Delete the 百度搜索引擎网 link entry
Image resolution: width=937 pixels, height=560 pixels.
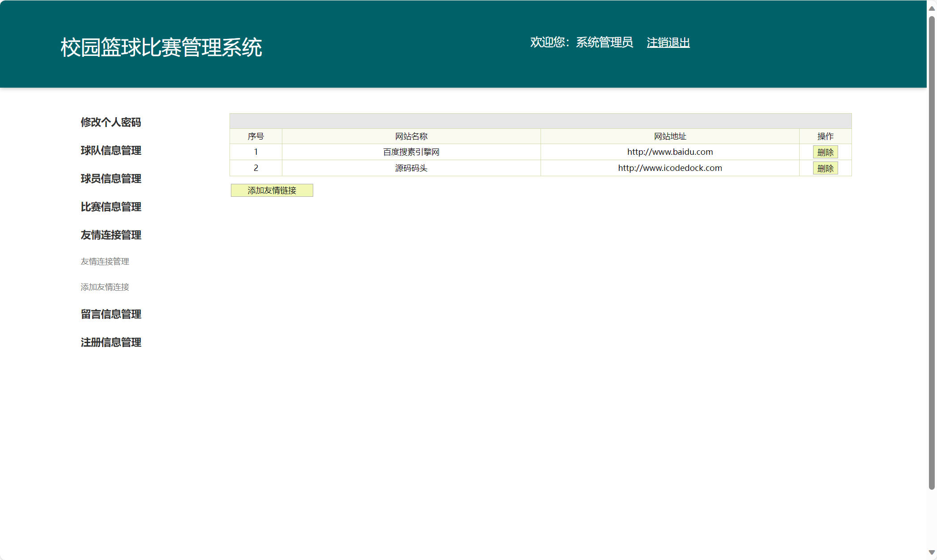825,152
